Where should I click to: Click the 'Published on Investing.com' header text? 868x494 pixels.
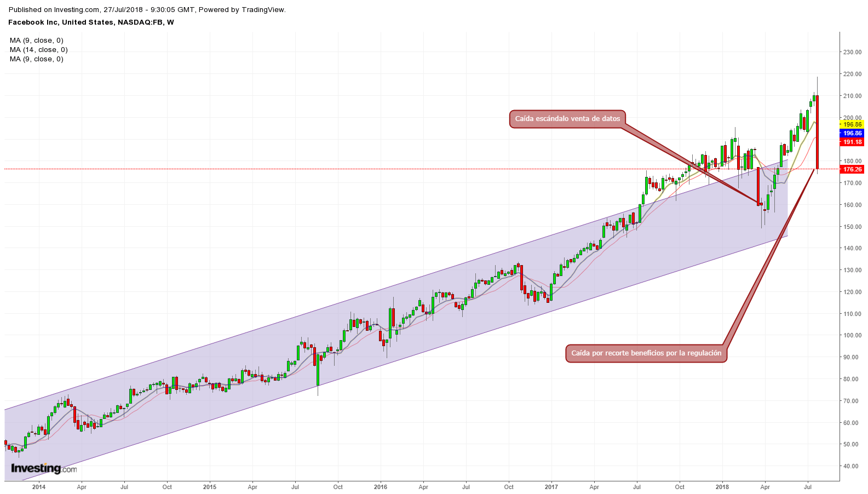pyautogui.click(x=147, y=10)
